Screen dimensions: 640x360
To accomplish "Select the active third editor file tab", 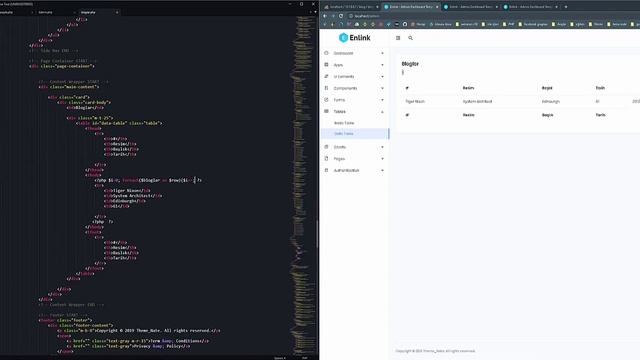I will coord(98,12).
